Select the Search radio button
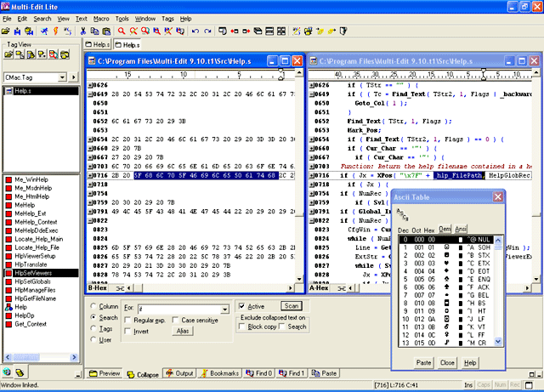Viewport: 544px width, 392px height. [x=93, y=317]
